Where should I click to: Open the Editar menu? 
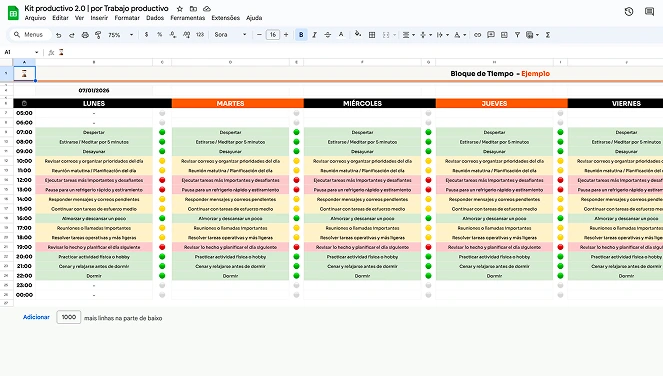60,18
